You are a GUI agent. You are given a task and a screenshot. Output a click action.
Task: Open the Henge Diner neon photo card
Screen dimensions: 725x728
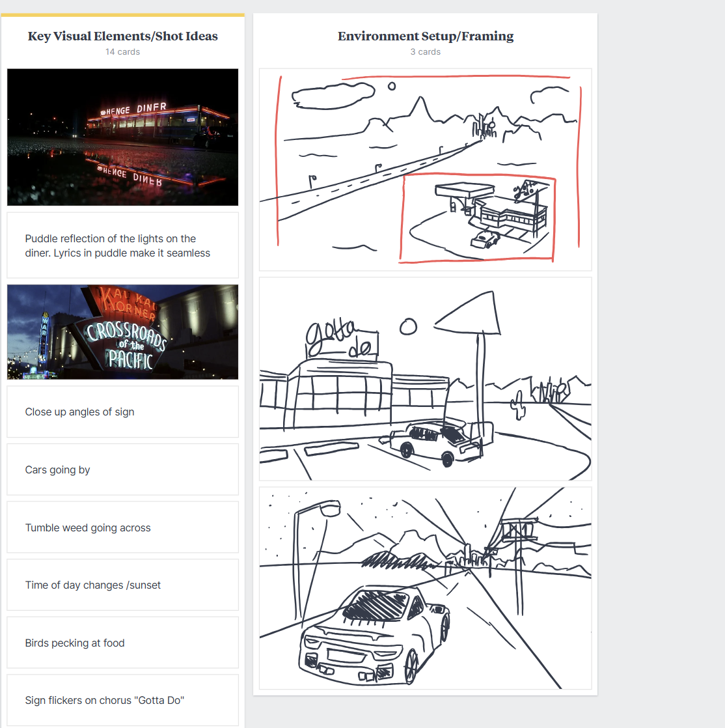122,137
